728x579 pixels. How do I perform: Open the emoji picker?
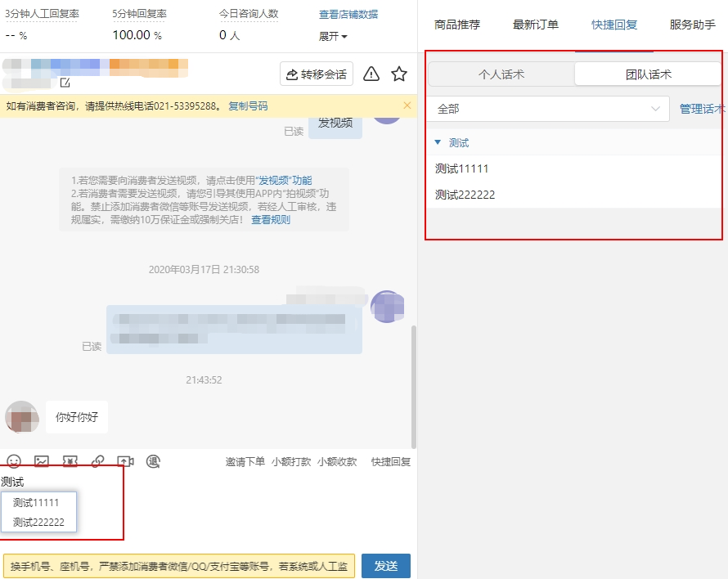tap(14, 461)
